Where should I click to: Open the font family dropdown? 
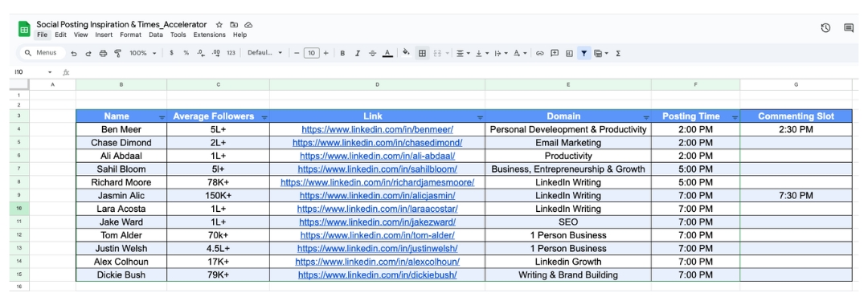(x=264, y=53)
